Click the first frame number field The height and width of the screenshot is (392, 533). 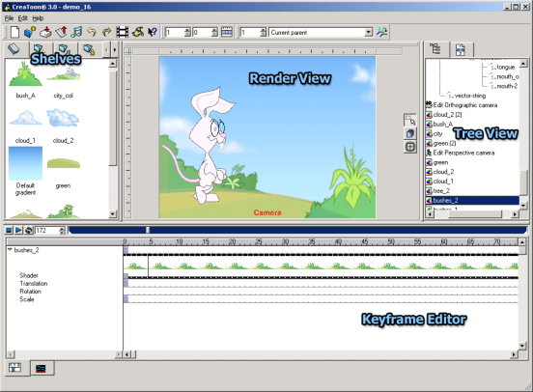coord(175,32)
